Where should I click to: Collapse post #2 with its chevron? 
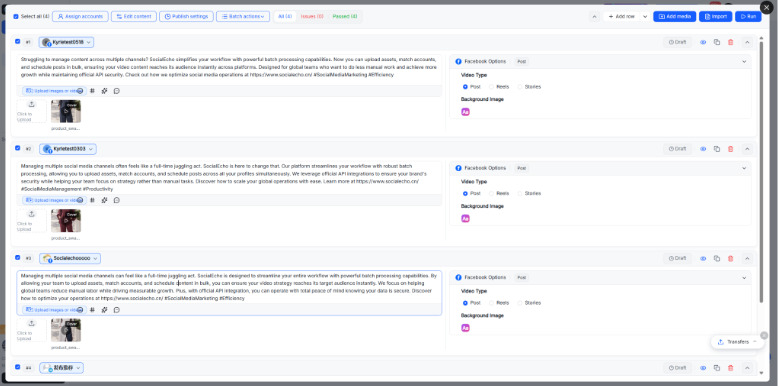tap(747, 149)
